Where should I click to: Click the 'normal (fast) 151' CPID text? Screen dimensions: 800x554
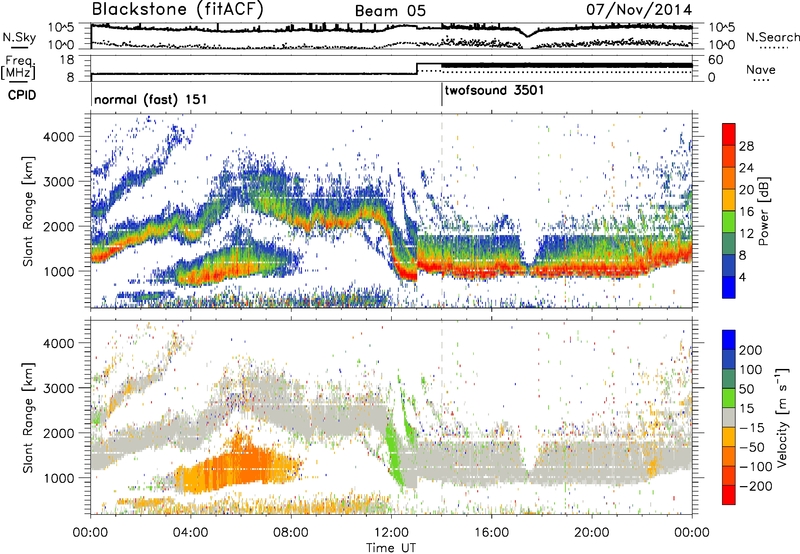(151, 99)
